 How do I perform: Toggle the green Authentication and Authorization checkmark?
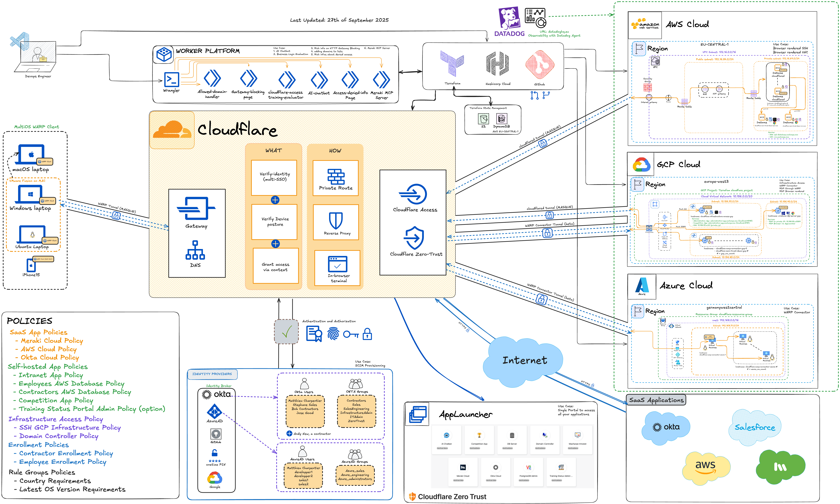coord(287,332)
